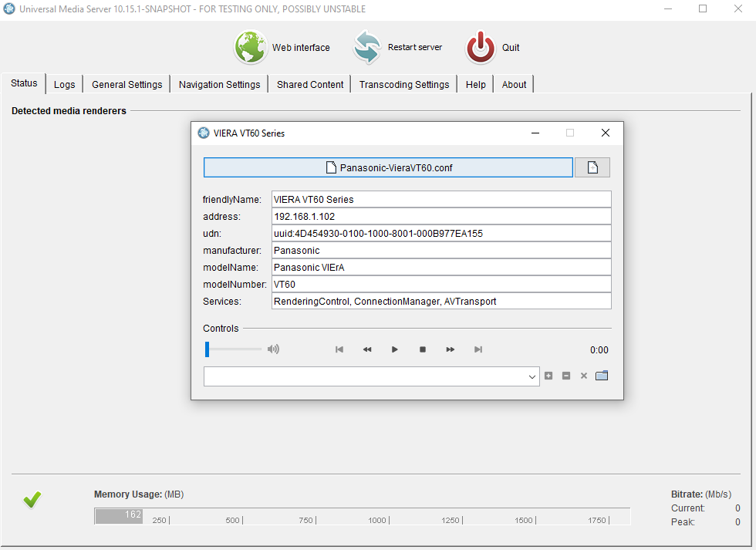This screenshot has width=756, height=550.
Task: Rewind playback on the renderer
Action: pos(366,349)
